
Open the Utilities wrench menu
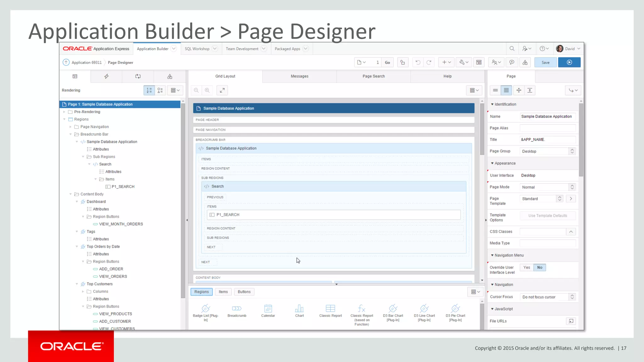pyautogui.click(x=464, y=62)
